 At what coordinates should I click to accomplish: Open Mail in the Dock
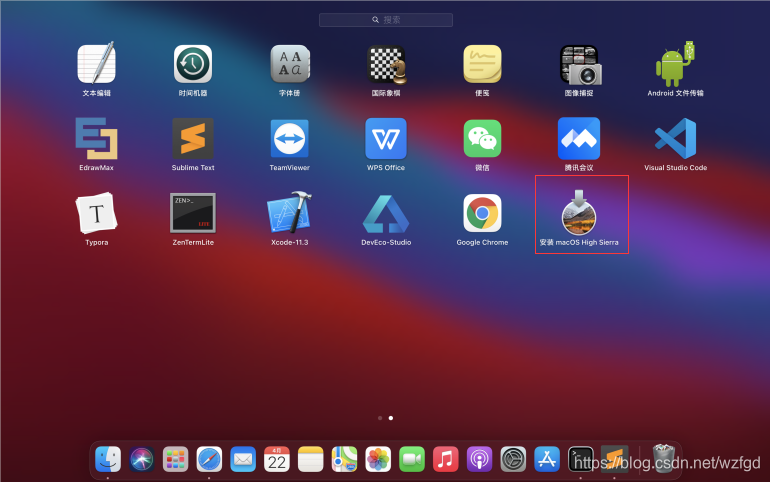click(243, 459)
